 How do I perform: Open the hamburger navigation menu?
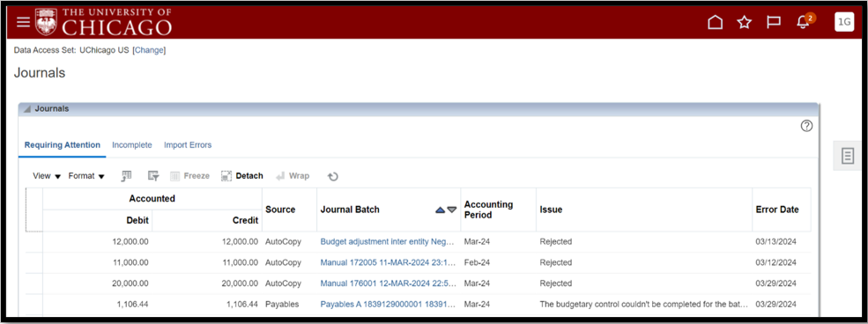click(23, 22)
